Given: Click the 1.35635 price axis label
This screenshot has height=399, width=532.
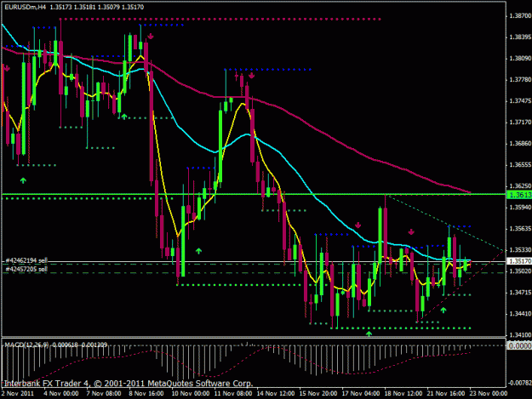Looking at the screenshot, I should [x=520, y=229].
